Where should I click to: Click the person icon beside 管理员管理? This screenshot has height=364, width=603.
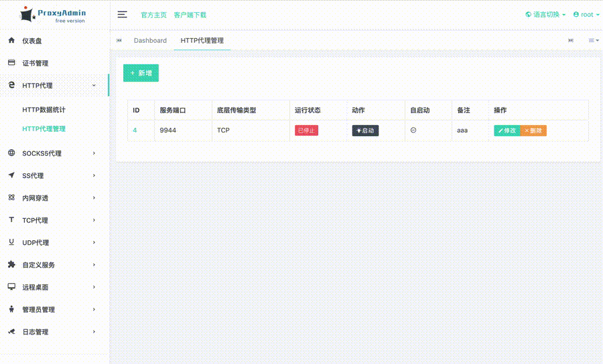coord(11,308)
